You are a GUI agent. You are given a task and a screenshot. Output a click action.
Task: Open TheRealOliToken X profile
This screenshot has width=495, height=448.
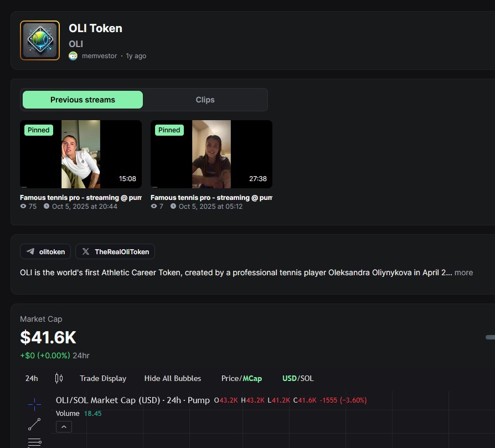point(115,251)
